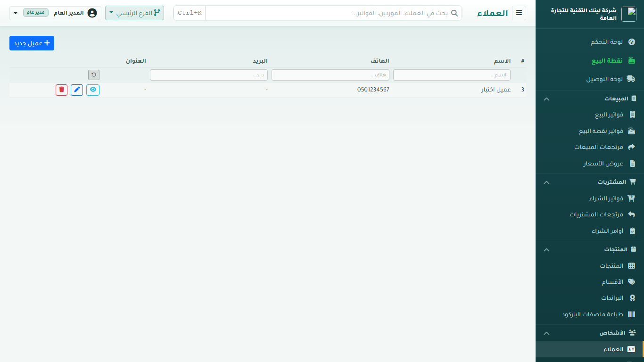Open طباعة ملصقات الباركود page
The image size is (644, 362).
[x=589, y=314]
